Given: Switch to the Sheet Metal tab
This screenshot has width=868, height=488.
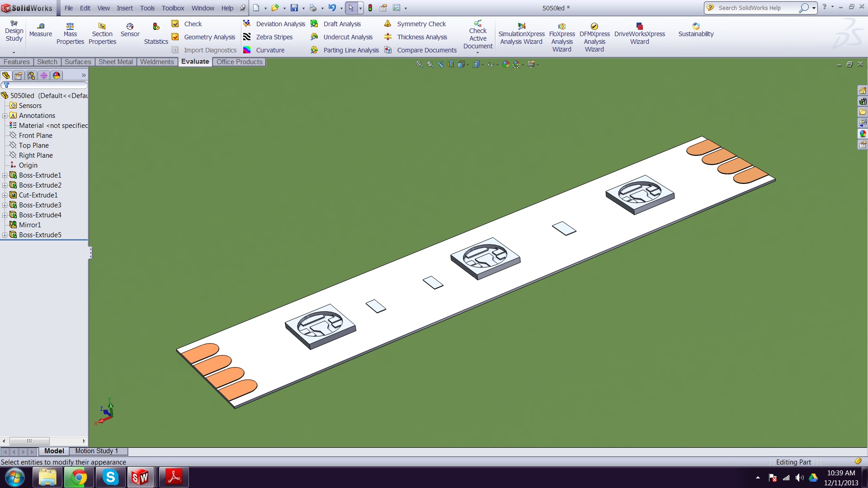Looking at the screenshot, I should (x=116, y=62).
